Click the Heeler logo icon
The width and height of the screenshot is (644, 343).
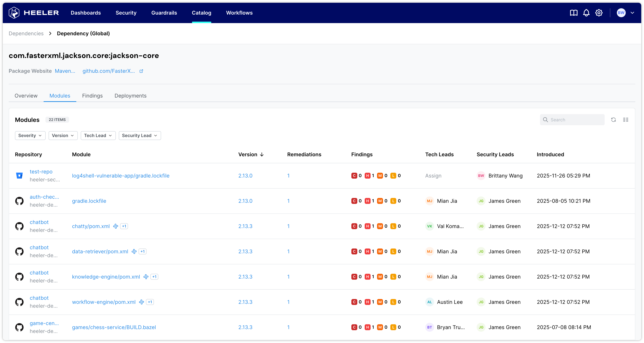[14, 13]
